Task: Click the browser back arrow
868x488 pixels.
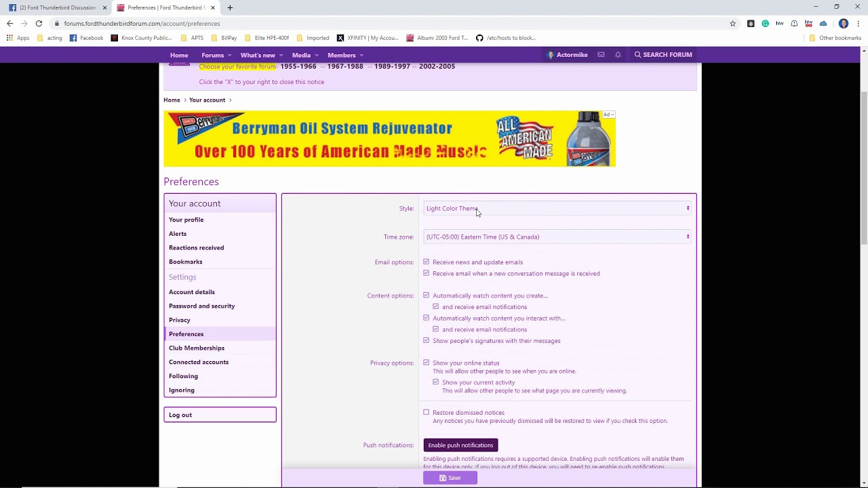Action: (x=9, y=23)
